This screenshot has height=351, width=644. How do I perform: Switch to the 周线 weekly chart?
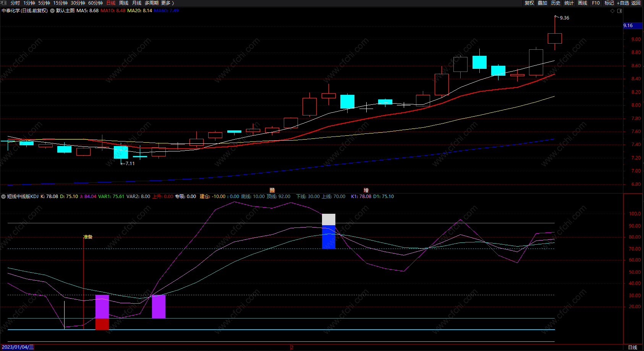[124, 3]
